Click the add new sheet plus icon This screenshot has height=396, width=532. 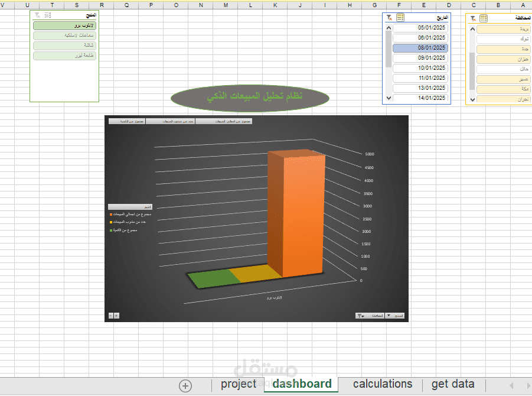[185, 385]
